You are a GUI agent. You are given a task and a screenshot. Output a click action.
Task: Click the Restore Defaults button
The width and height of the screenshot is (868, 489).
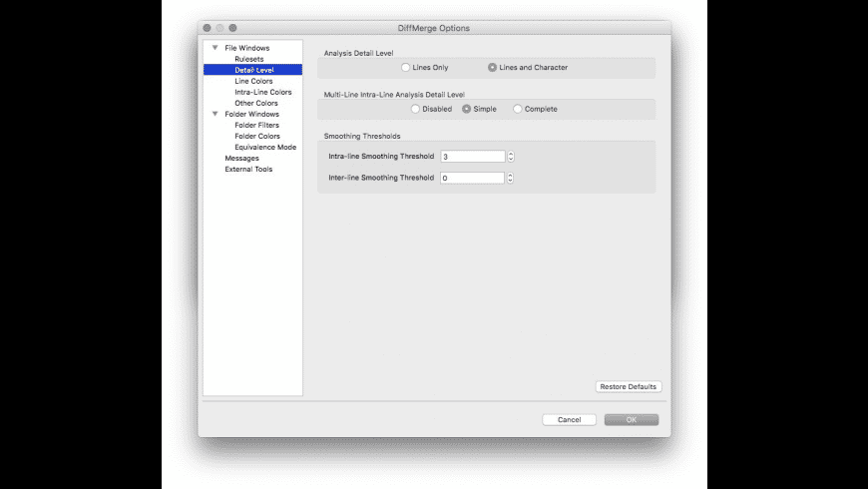click(629, 386)
